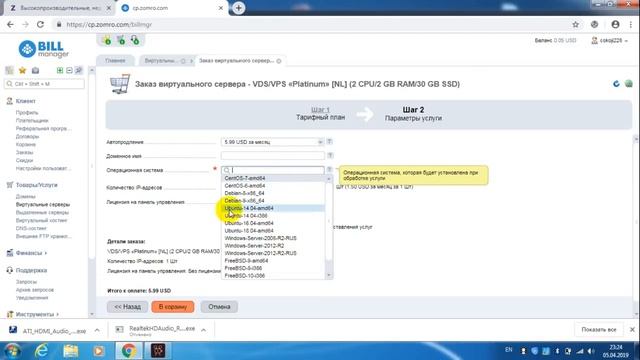
Task: Open options arrow for RealtekHDAudio download
Action: [x=203, y=330]
